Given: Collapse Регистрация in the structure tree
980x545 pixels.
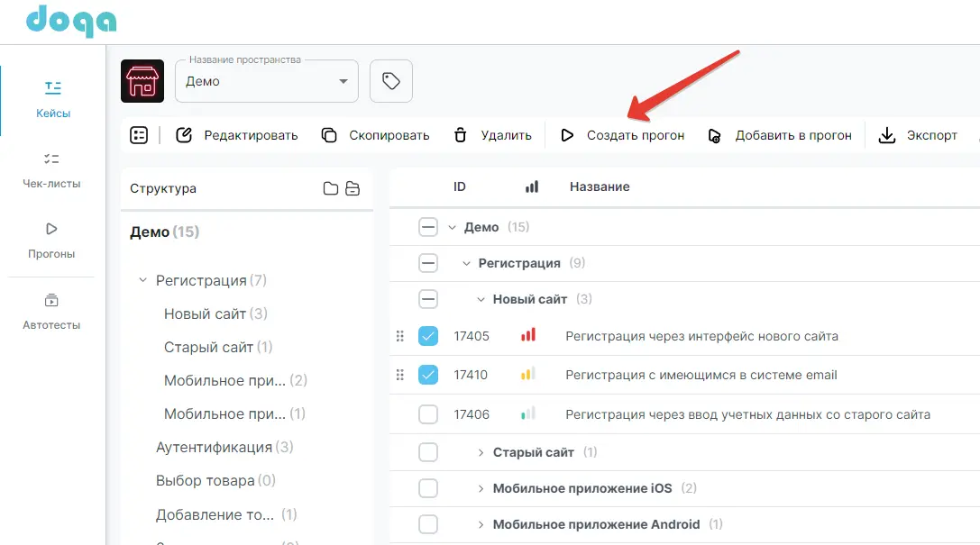Looking at the screenshot, I should [142, 280].
